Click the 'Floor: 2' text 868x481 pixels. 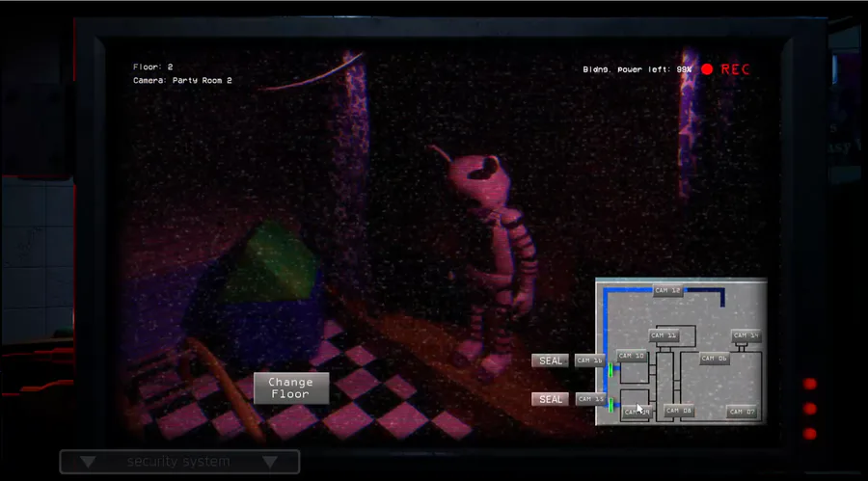coord(152,67)
